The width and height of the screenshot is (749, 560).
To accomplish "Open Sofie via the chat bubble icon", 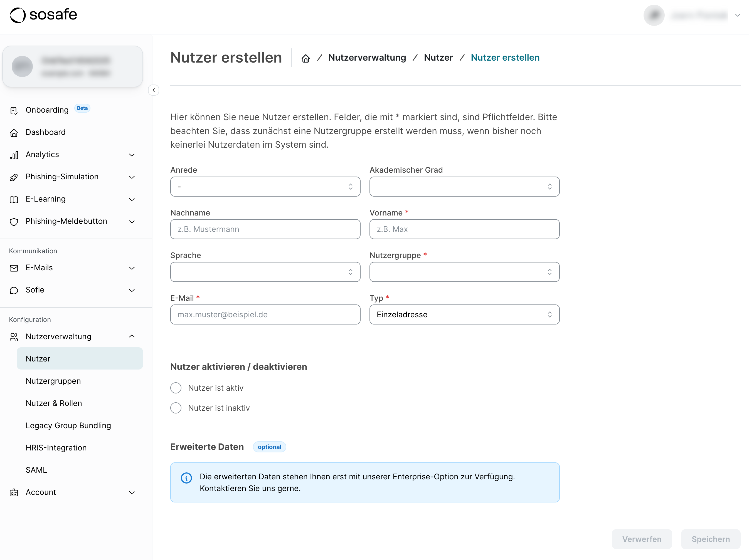I will point(14,290).
